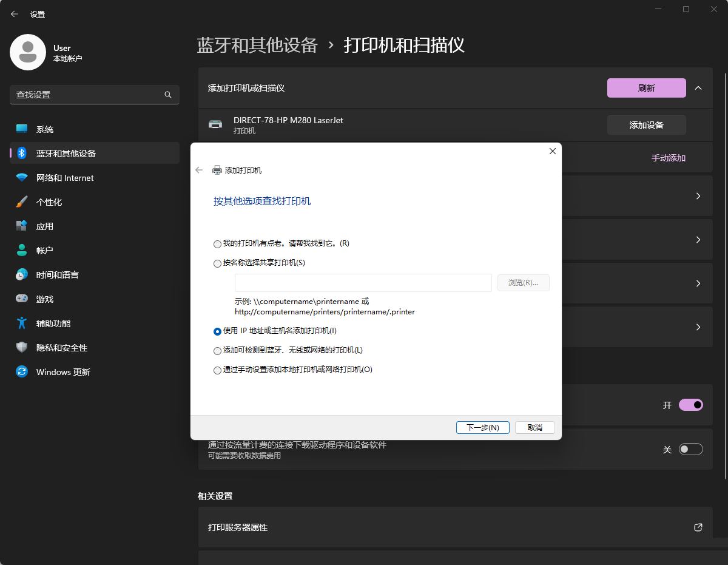The image size is (728, 565).
Task: Click the open-external icon on 打印服务器属性
Action: [x=698, y=527]
